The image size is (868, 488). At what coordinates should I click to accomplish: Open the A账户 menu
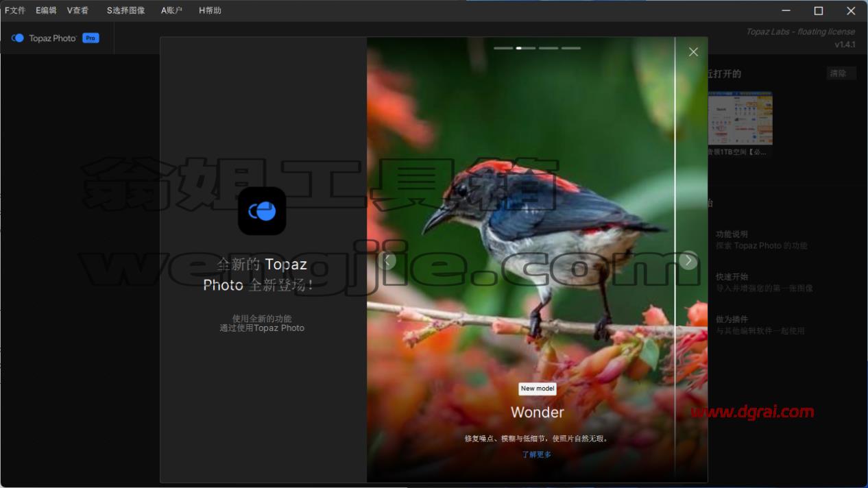tap(171, 10)
